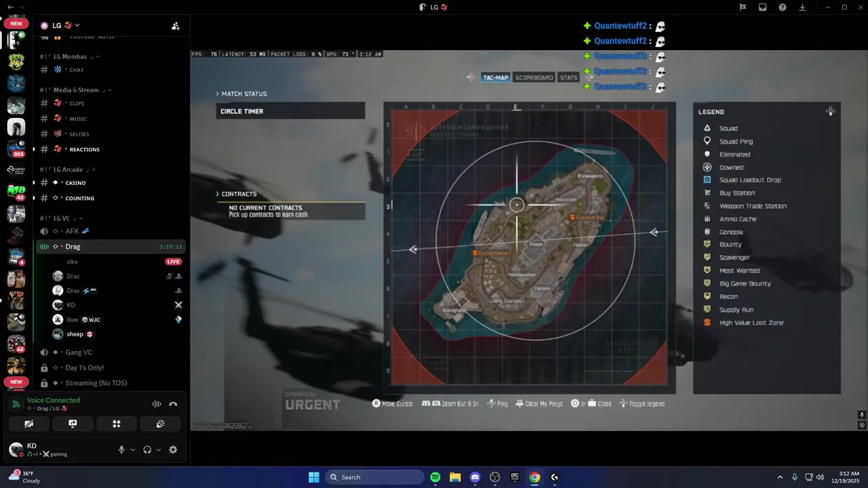Image resolution: width=868 pixels, height=488 pixels.
Task: Click the Voice Connected status text
Action: [54, 400]
